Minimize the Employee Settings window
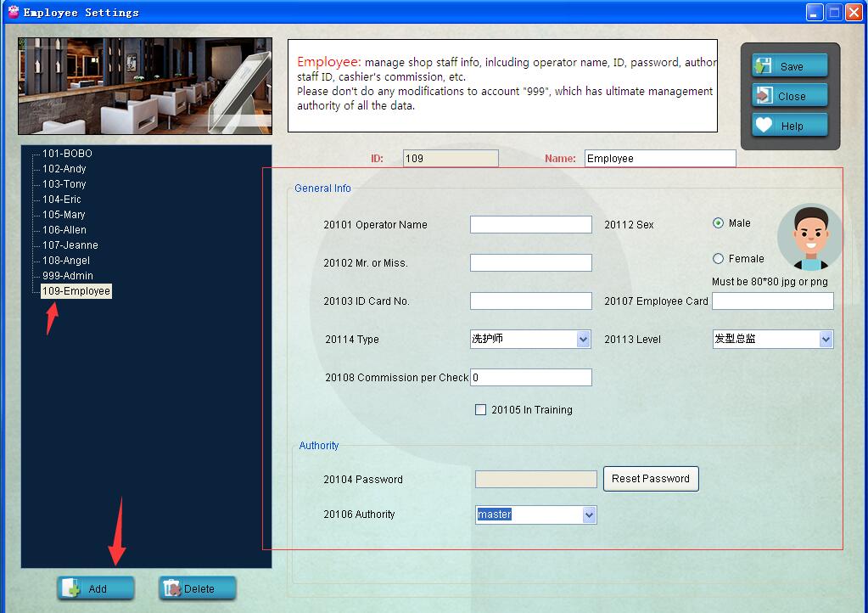This screenshot has height=613, width=868. tap(814, 12)
